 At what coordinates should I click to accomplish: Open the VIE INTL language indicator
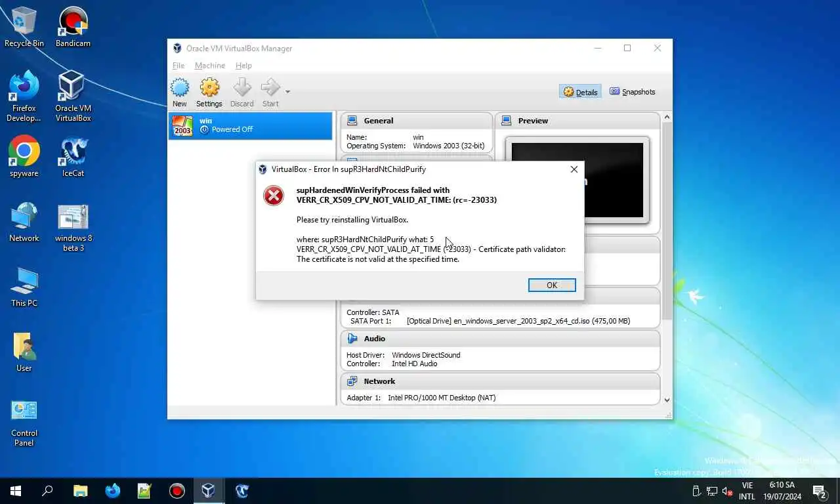pyautogui.click(x=747, y=491)
